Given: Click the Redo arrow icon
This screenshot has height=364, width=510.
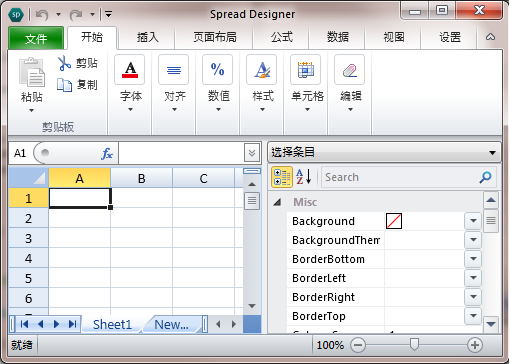Looking at the screenshot, I should [76, 15].
